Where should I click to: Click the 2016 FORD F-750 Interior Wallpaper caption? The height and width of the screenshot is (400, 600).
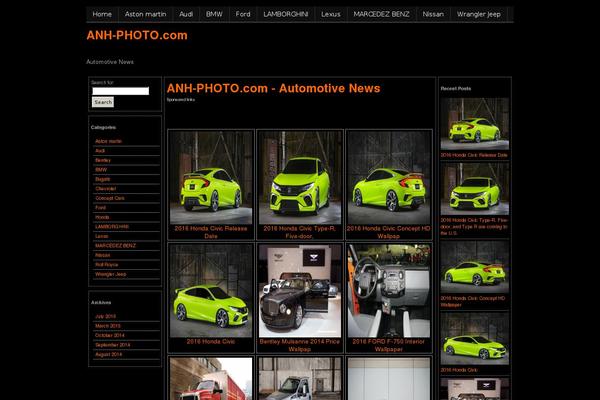coord(389,345)
